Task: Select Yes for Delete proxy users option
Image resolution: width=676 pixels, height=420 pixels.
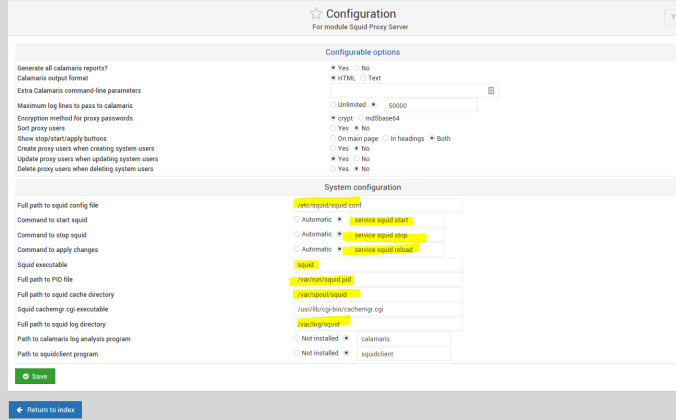Action: click(333, 169)
